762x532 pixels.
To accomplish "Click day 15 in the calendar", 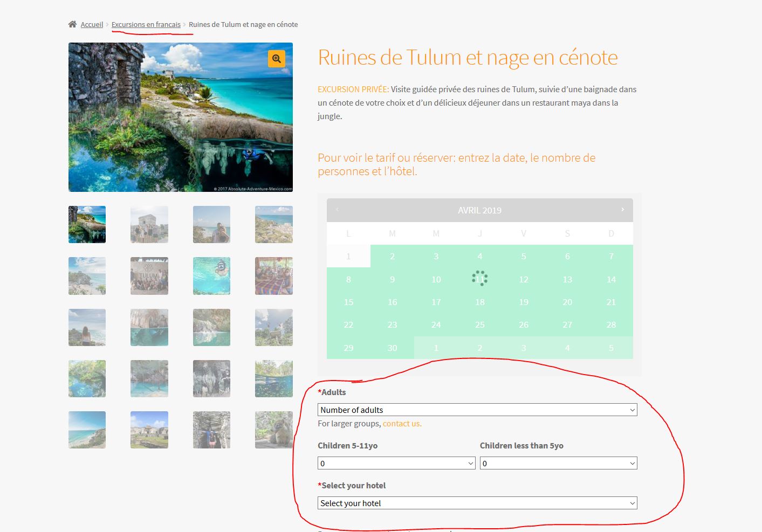I will pos(348,302).
